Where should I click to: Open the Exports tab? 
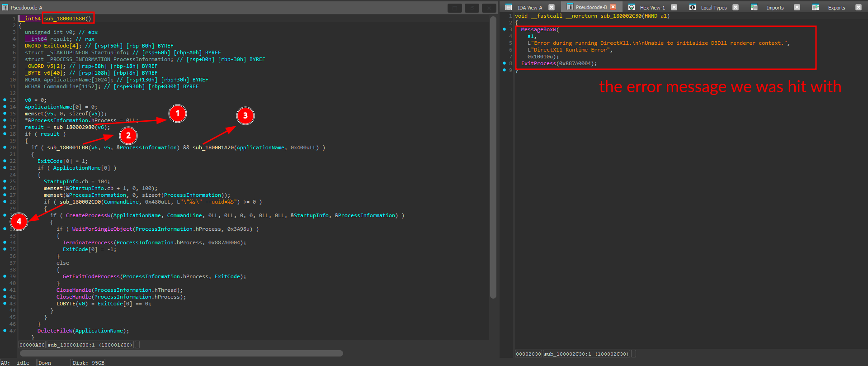click(837, 8)
